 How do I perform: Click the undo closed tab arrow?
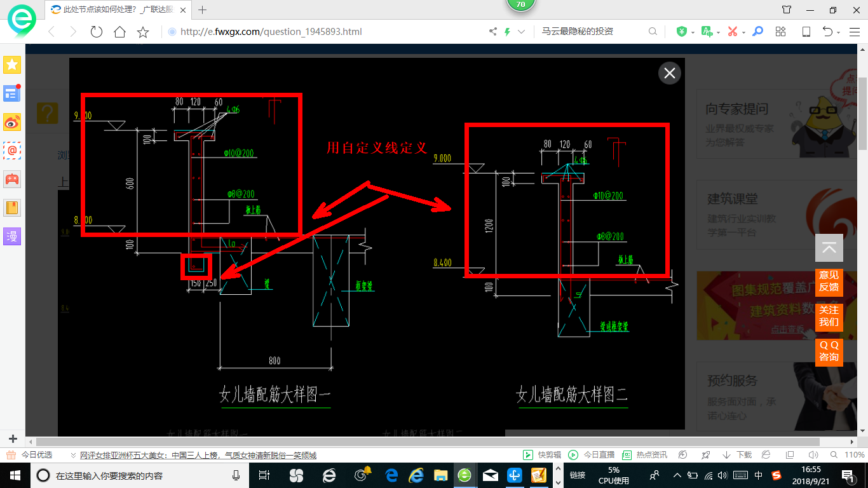coord(827,32)
